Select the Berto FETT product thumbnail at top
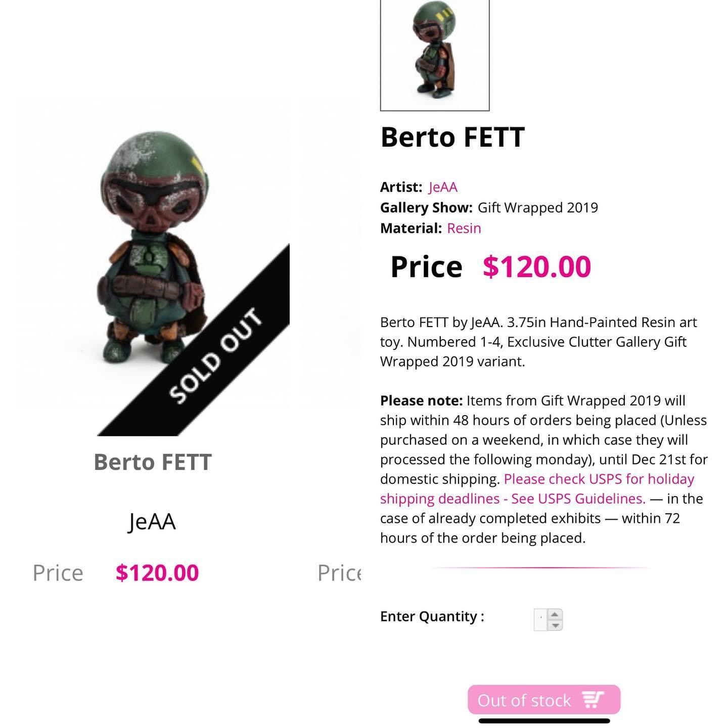This screenshot has width=728, height=728. (435, 55)
